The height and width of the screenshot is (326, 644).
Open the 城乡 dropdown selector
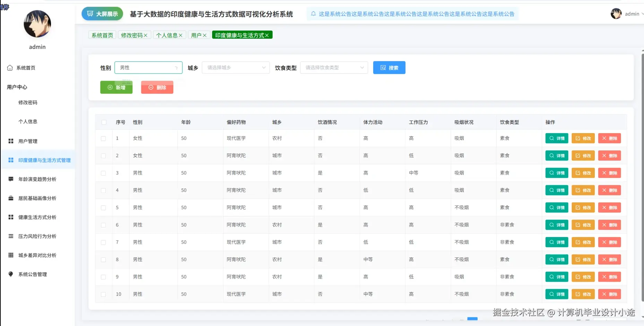point(235,68)
